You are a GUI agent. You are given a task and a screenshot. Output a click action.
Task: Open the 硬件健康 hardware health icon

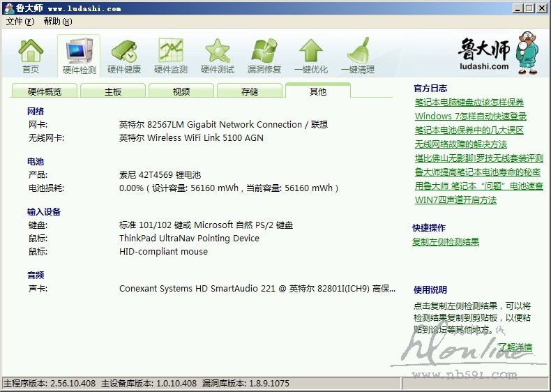(x=124, y=56)
